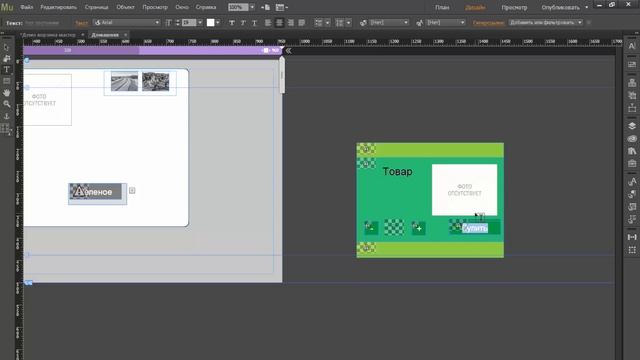Open the Spacing panel icon

(632, 237)
